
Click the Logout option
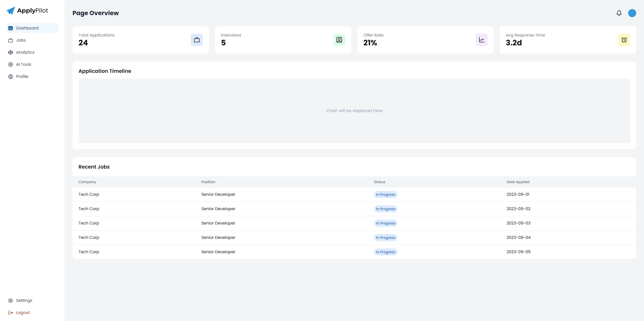click(x=23, y=312)
